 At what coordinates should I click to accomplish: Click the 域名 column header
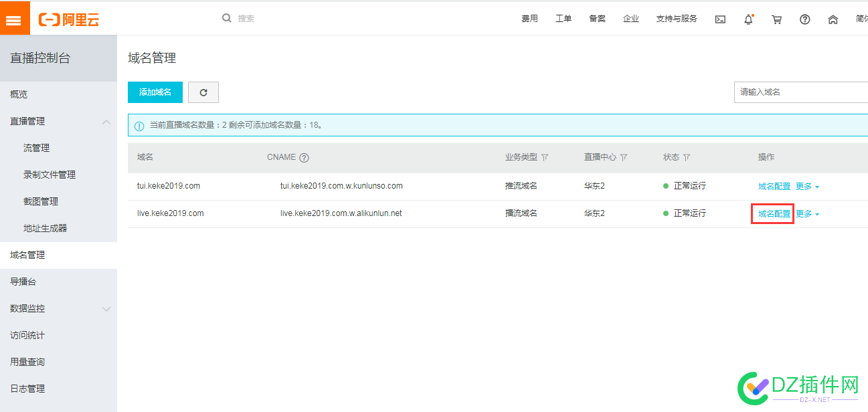pos(145,157)
